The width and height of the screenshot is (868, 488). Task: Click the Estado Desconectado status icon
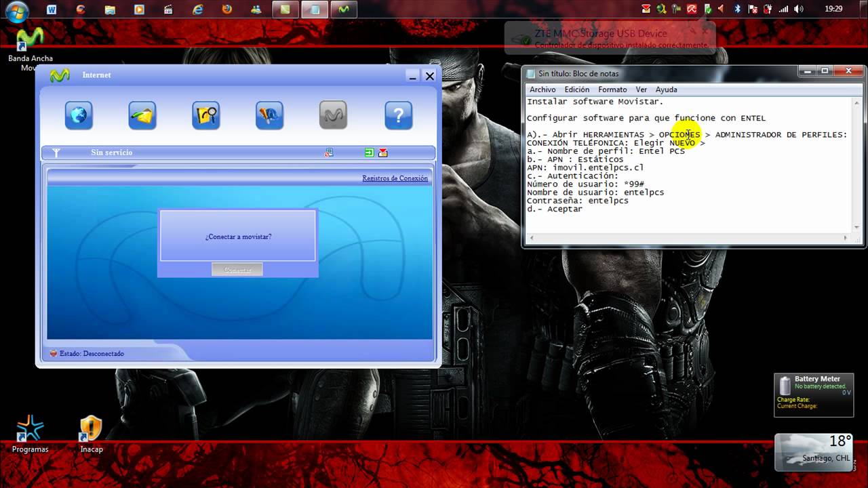[54, 353]
